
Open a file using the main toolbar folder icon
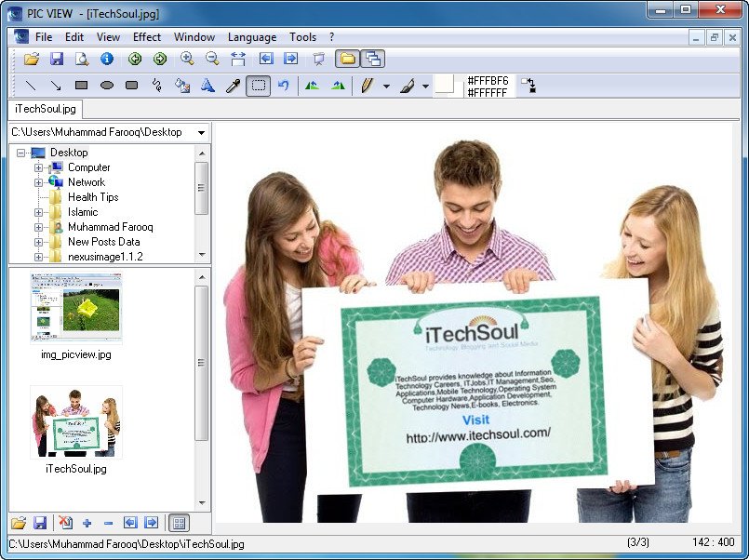[32, 59]
